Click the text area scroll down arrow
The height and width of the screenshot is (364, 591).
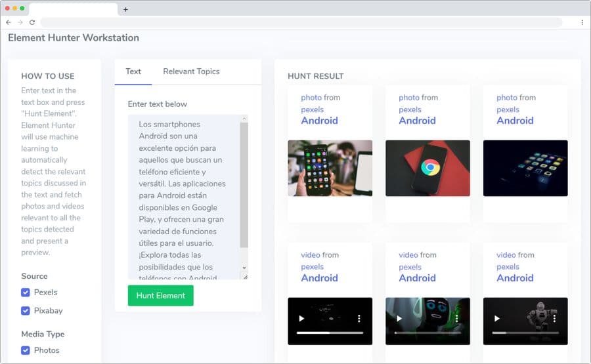(244, 268)
